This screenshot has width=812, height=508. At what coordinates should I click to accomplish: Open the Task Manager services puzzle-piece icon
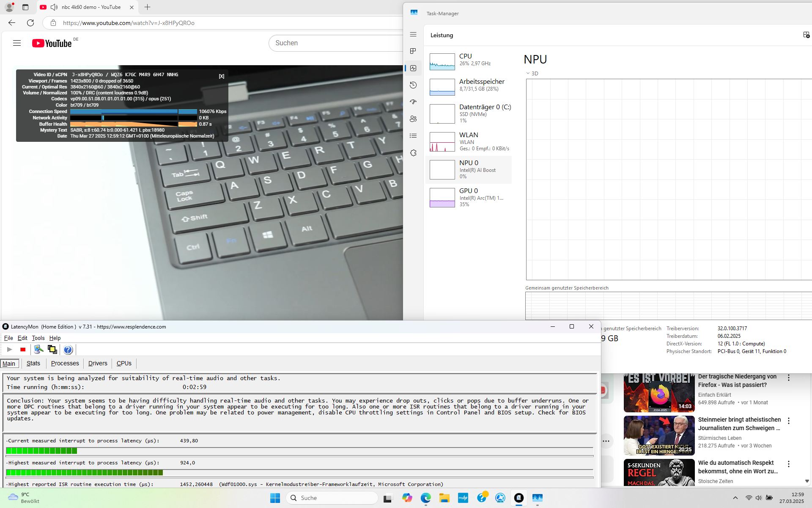click(x=413, y=153)
